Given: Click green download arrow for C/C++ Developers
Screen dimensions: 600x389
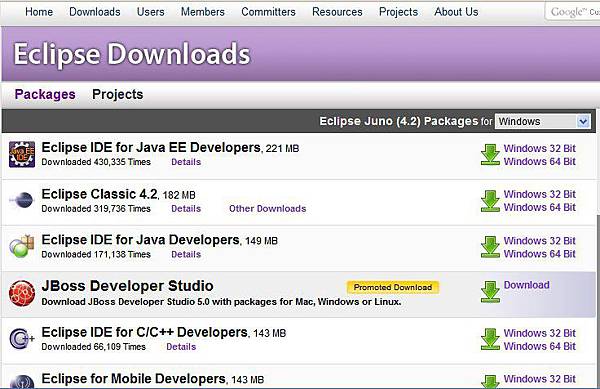Looking at the screenshot, I should point(490,339).
